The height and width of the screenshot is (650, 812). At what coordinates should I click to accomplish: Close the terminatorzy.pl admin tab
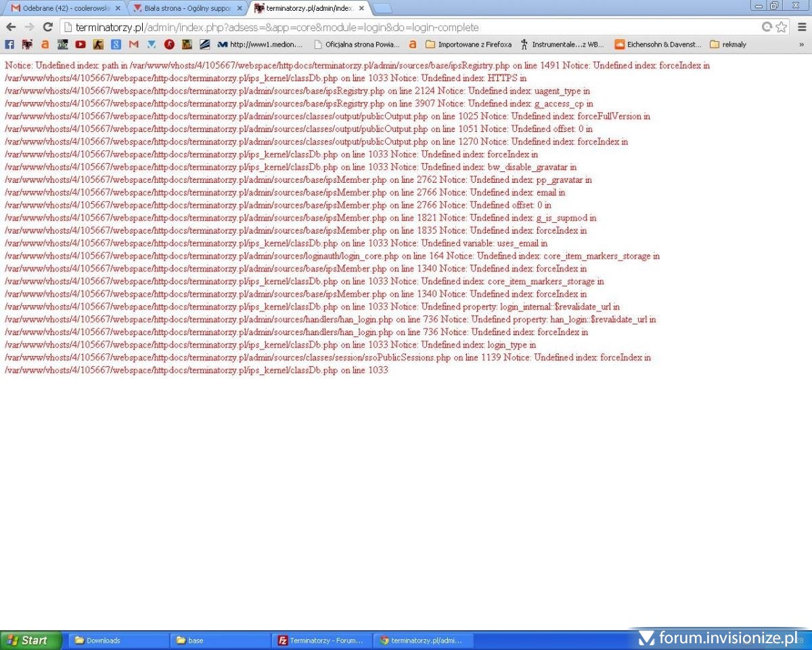click(361, 8)
